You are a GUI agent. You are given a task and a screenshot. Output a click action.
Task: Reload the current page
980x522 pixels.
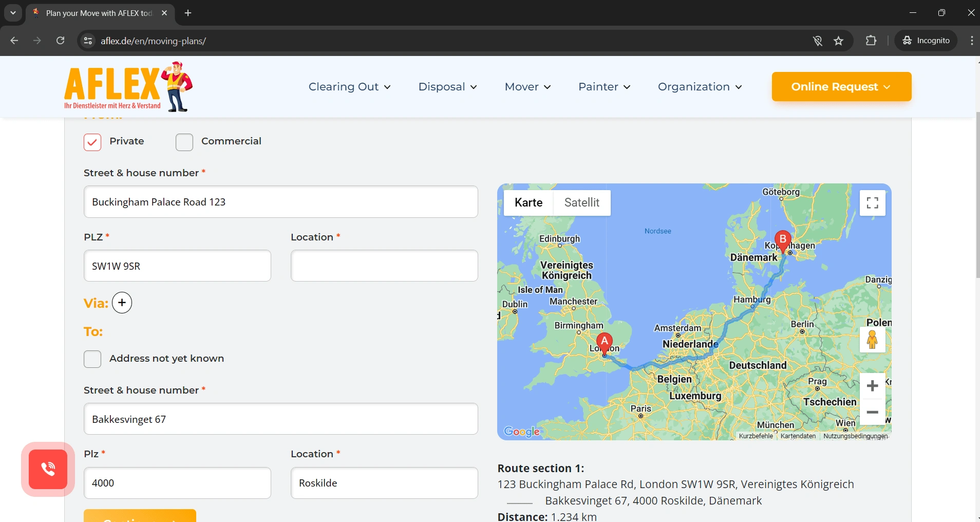[x=61, y=41]
